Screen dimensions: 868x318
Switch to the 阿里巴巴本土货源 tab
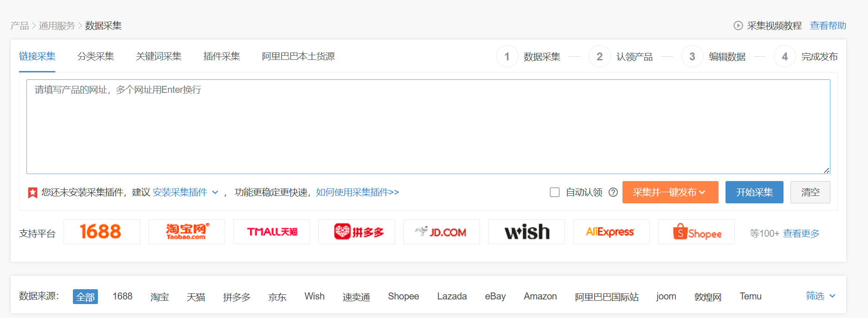[x=298, y=56]
